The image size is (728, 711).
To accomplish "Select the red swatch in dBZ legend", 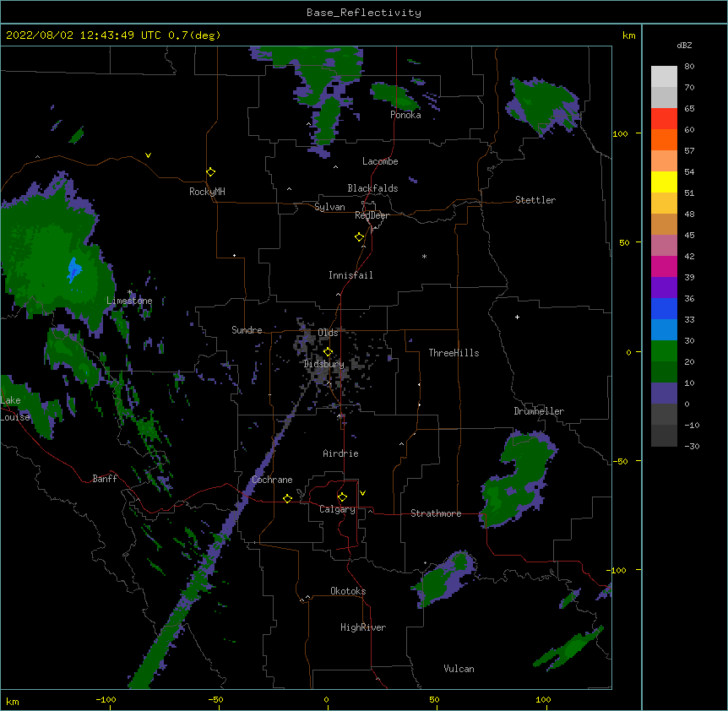I will pyautogui.click(x=664, y=118).
